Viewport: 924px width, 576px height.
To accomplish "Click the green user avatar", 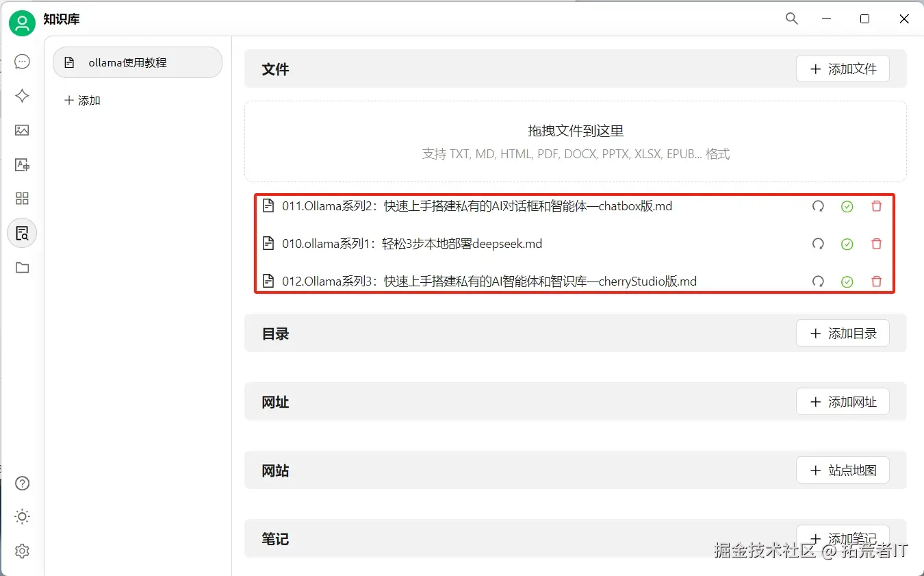I will [22, 23].
